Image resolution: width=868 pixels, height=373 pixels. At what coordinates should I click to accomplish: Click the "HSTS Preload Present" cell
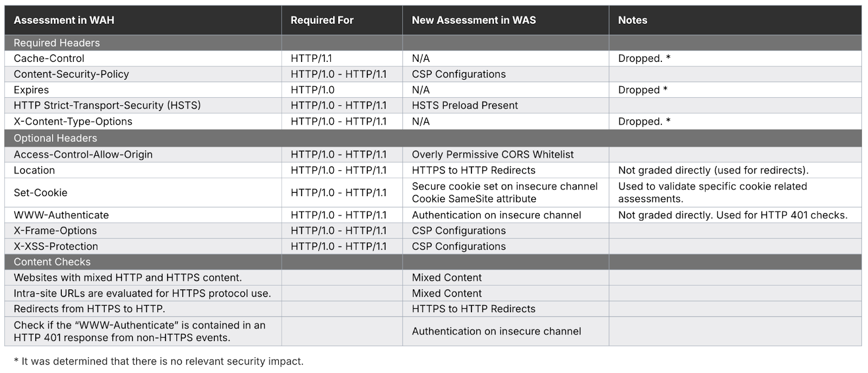pyautogui.click(x=465, y=105)
